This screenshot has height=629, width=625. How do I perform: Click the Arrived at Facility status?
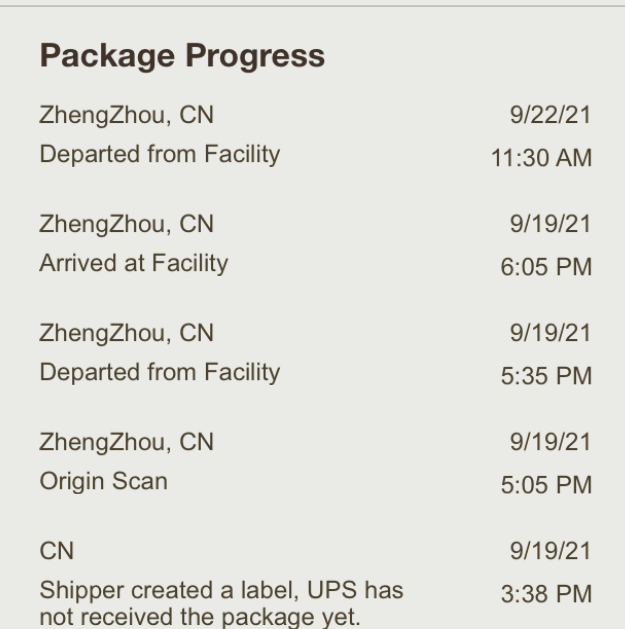(x=134, y=264)
